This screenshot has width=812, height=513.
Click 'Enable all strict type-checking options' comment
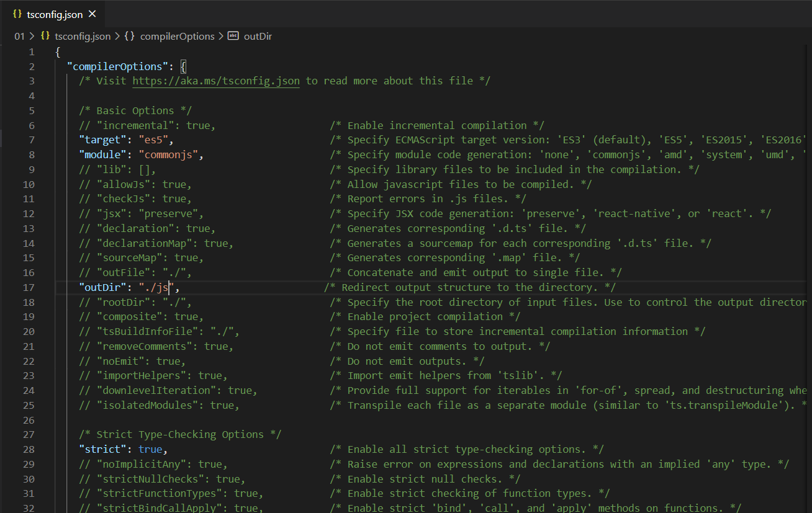[x=467, y=449]
